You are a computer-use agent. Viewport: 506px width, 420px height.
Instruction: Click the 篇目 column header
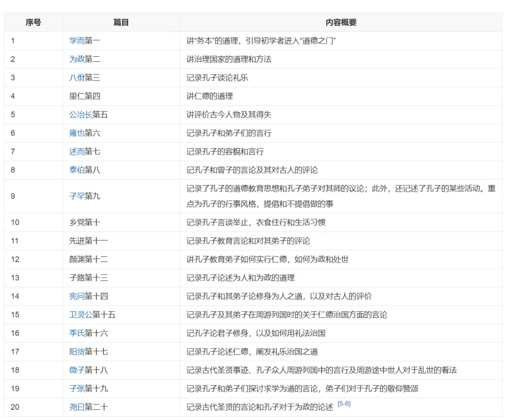(x=121, y=22)
